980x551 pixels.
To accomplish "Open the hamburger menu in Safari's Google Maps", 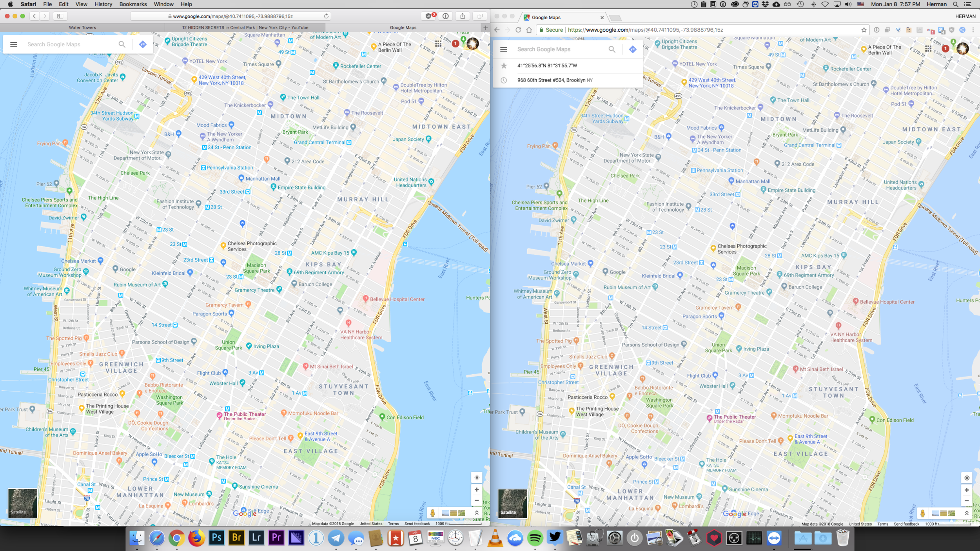I will tap(14, 44).
